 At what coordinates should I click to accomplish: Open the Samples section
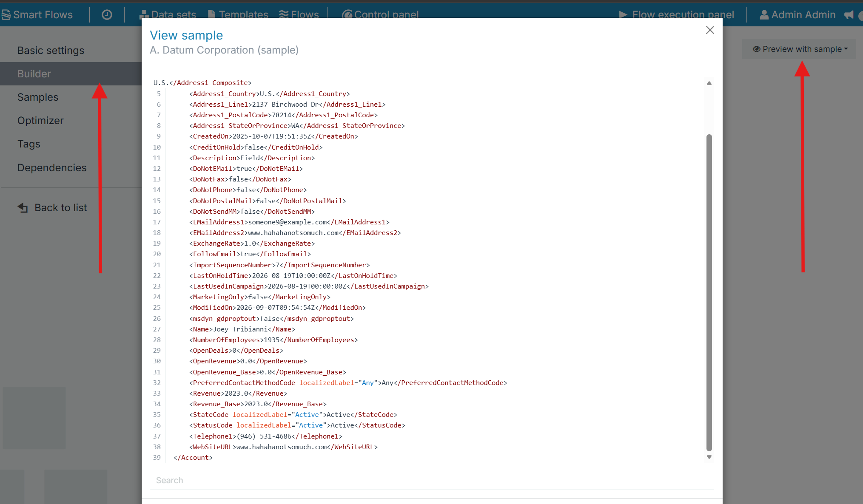tap(38, 97)
